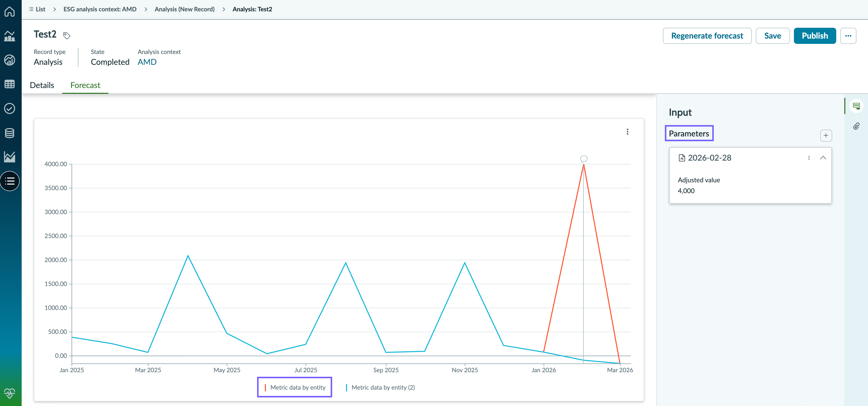Click the Publish button

[814, 36]
